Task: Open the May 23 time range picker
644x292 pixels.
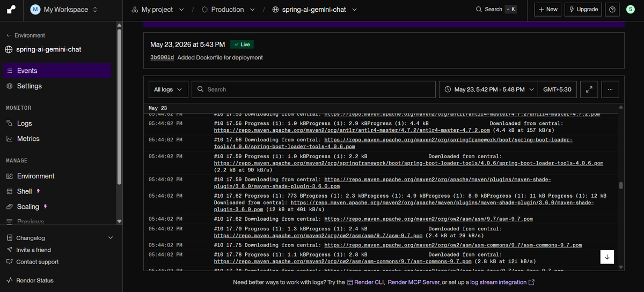Action: click(489, 89)
